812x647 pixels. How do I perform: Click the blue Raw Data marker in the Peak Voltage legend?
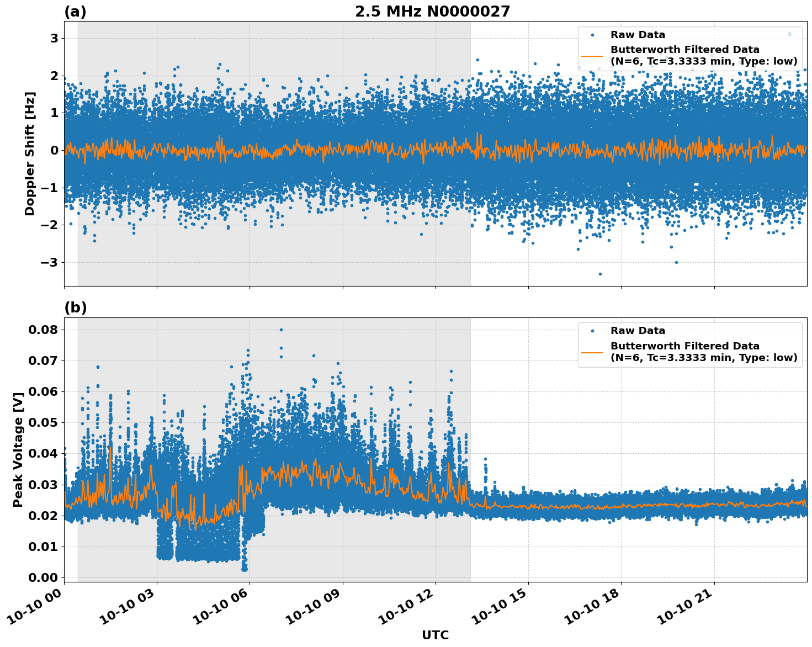pyautogui.click(x=592, y=331)
